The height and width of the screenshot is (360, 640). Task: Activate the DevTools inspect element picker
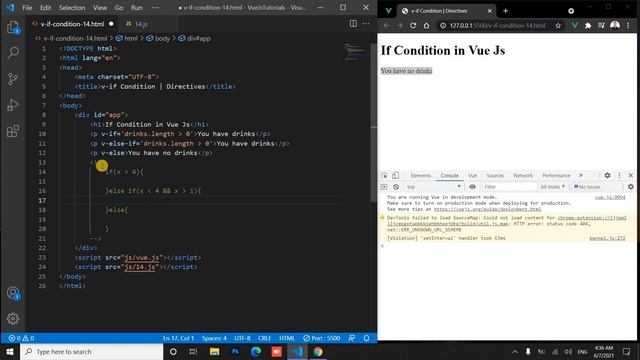(x=384, y=176)
